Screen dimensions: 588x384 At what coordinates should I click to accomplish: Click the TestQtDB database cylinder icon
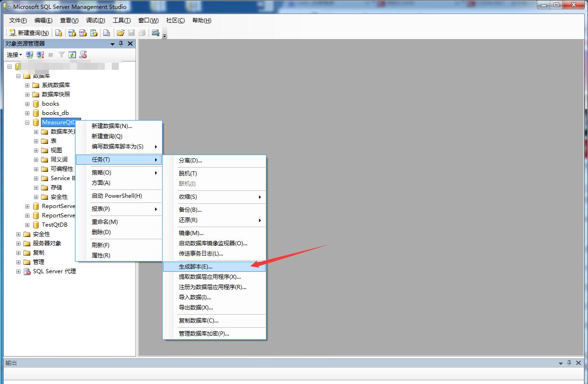click(x=36, y=225)
